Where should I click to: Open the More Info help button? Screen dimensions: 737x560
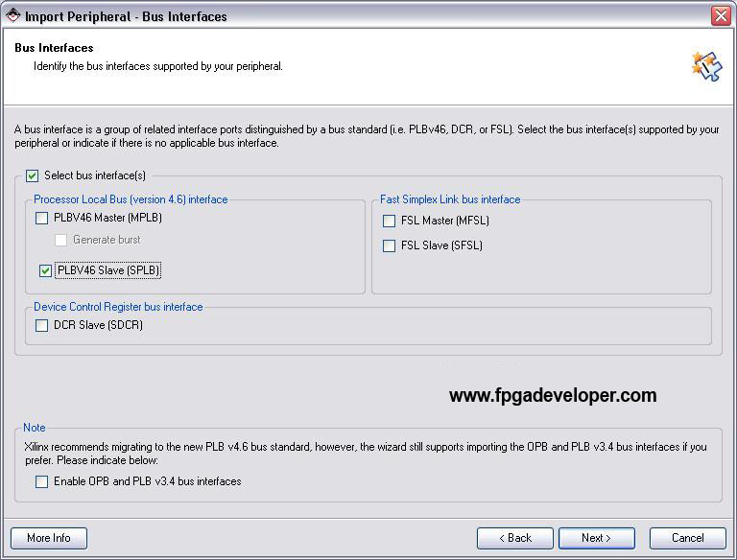click(49, 538)
